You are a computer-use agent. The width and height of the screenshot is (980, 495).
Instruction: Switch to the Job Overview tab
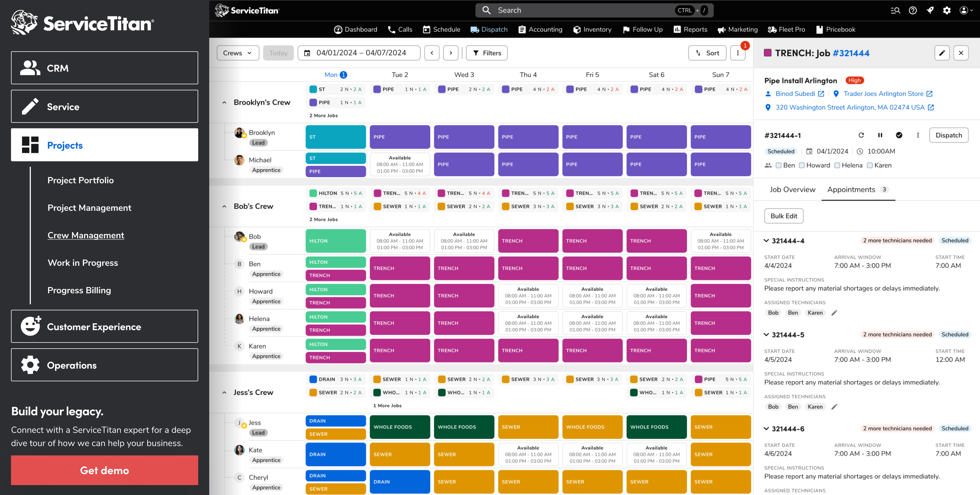point(792,189)
